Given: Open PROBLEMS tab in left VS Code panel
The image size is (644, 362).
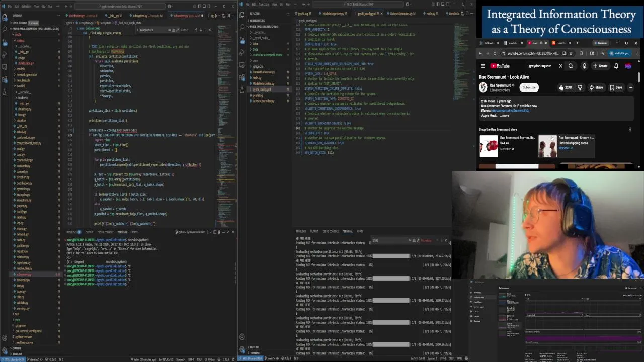Looking at the screenshot, I should 72,232.
